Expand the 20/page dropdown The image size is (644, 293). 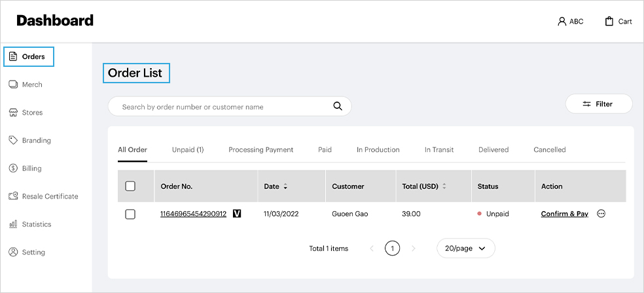coord(465,248)
